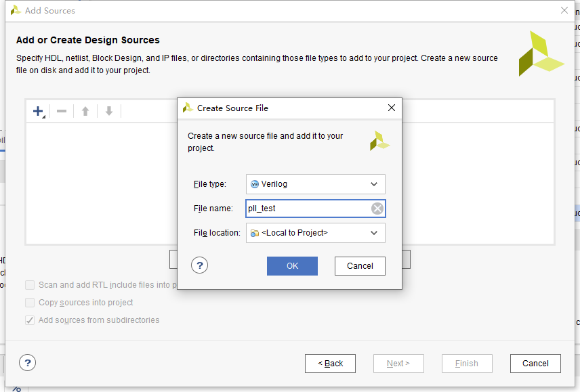Expand the File location dropdown
580x392 pixels.
(x=316, y=233)
